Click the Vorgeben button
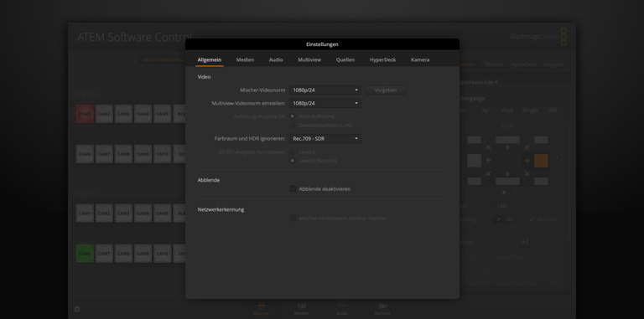Screen dimensions: 644x319 click(386, 90)
